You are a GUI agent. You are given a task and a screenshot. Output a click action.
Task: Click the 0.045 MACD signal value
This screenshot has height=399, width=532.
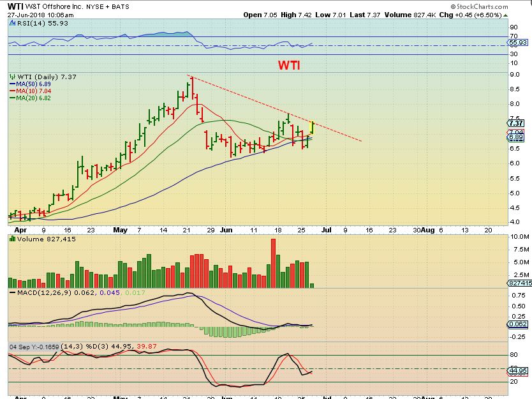tap(110, 293)
